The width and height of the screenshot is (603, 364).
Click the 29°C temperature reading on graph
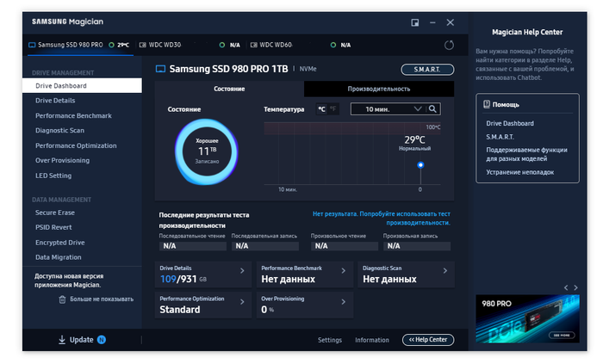click(414, 139)
